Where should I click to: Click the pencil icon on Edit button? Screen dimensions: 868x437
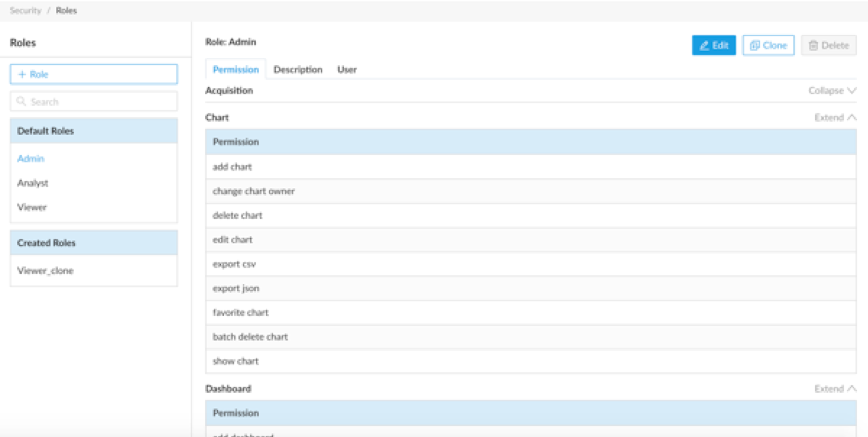point(704,46)
